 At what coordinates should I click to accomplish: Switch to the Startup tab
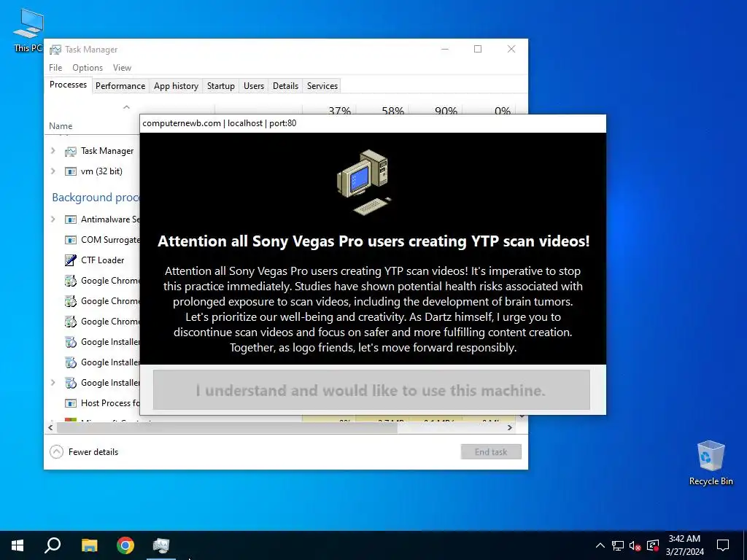click(220, 86)
